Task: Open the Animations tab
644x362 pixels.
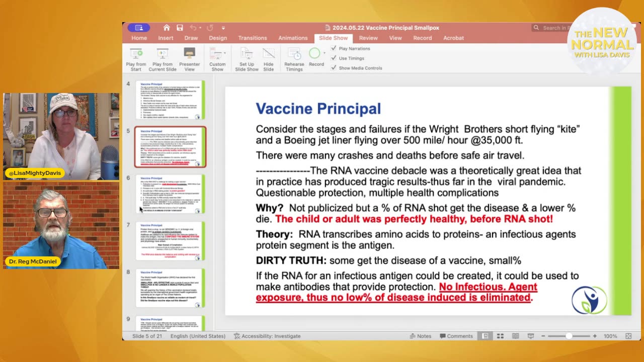Action: point(293,38)
